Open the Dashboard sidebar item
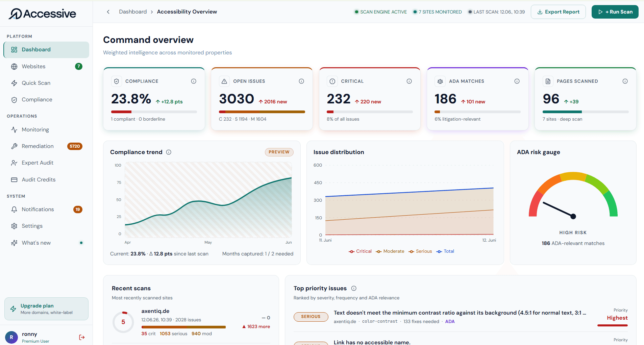The height and width of the screenshot is (345, 644). click(46, 50)
